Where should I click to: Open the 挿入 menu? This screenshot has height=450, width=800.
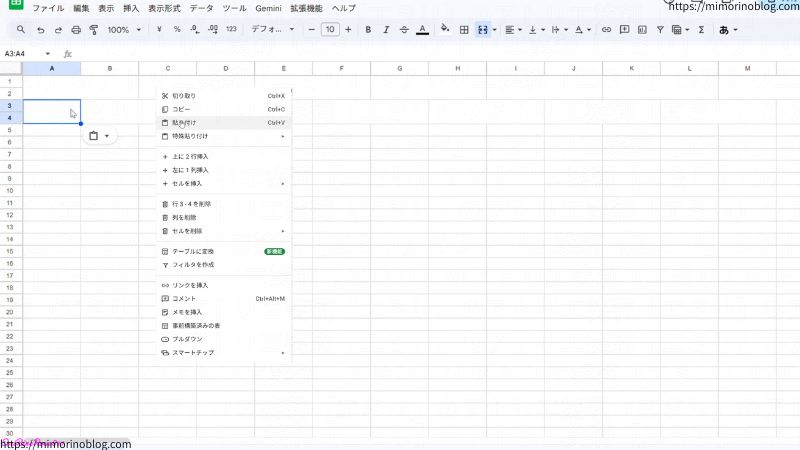pos(131,8)
